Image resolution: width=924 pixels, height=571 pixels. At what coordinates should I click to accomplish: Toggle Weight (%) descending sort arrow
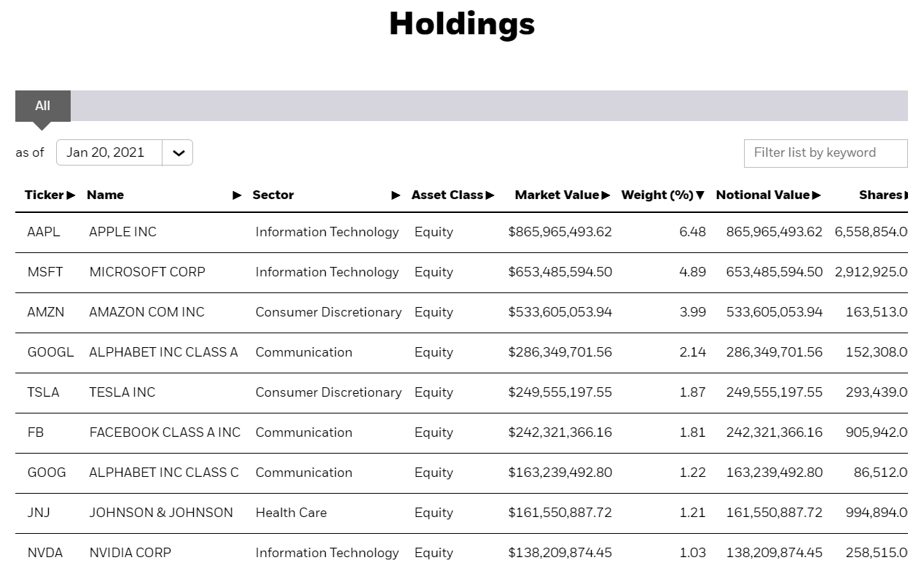tap(700, 195)
